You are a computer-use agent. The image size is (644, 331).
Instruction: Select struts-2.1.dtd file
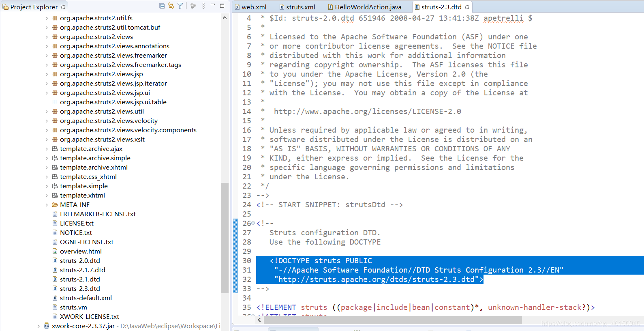80,279
